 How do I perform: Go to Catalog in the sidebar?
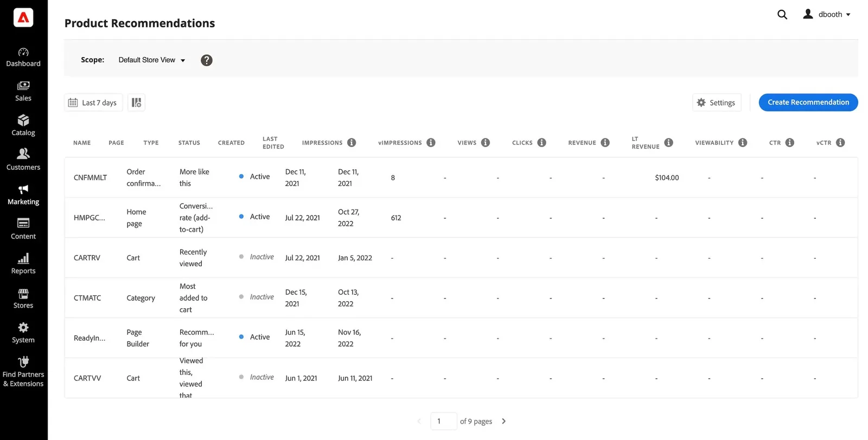(x=23, y=125)
